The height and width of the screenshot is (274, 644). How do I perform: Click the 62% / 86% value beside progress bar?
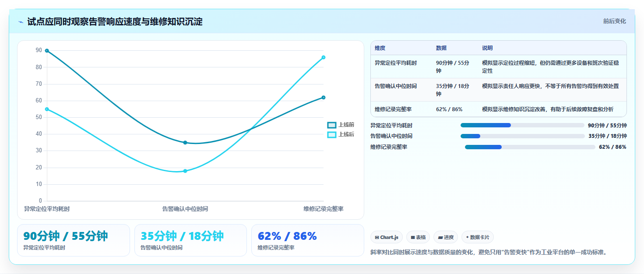612,147
